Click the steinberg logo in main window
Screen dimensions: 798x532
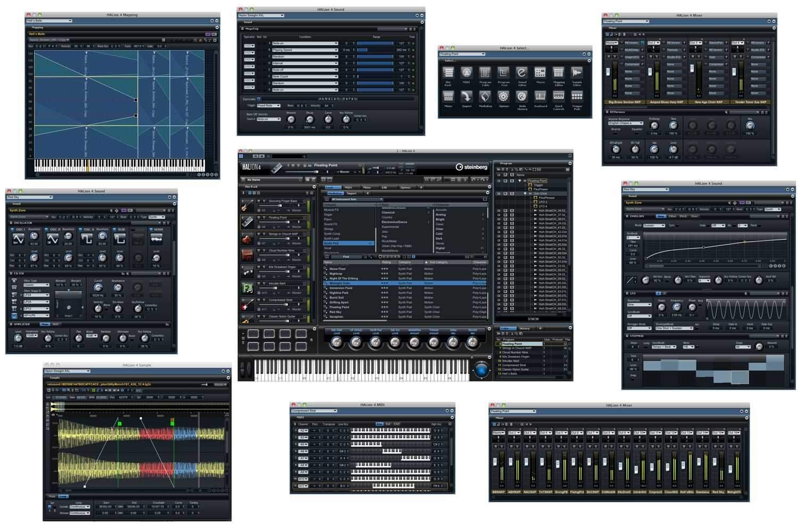471,167
